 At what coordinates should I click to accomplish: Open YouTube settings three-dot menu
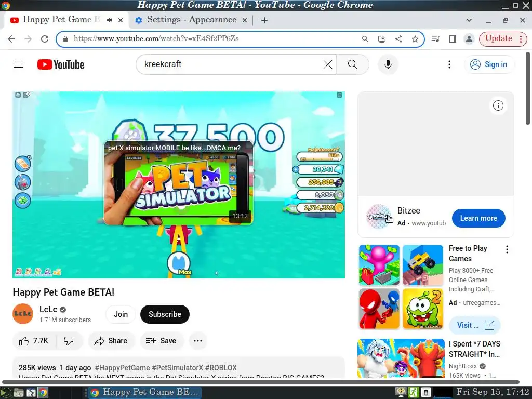click(x=449, y=64)
